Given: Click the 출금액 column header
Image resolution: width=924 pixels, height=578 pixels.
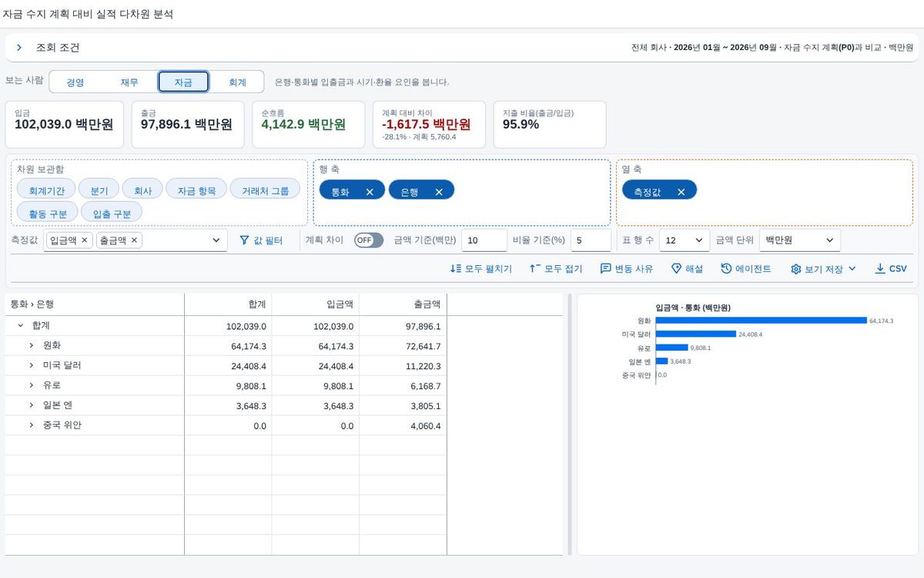Looking at the screenshot, I should point(403,304).
